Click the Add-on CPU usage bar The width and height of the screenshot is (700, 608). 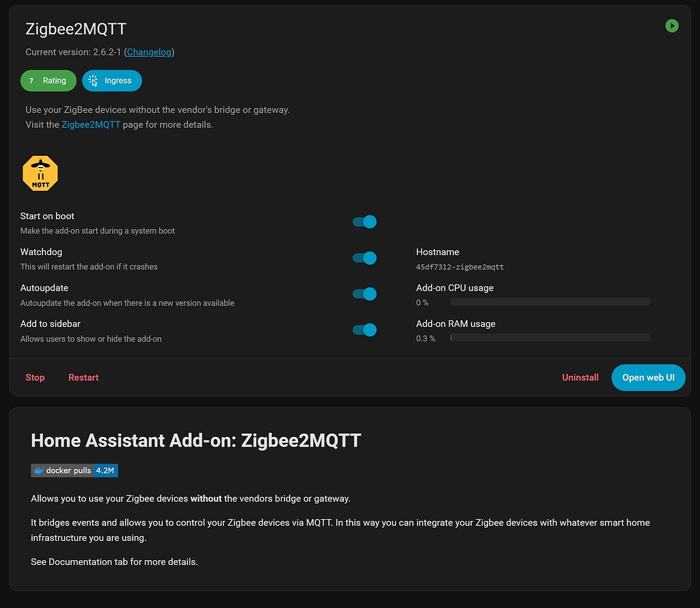pyautogui.click(x=550, y=302)
